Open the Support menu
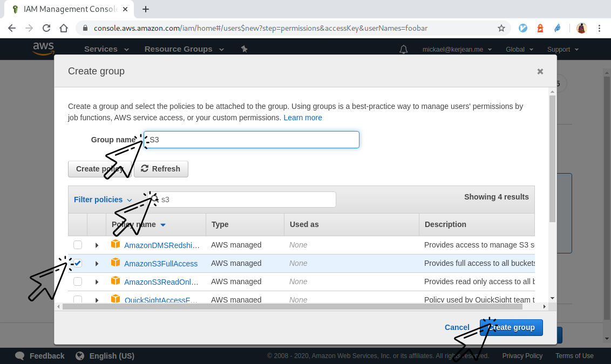The height and width of the screenshot is (364, 611). 562,50
